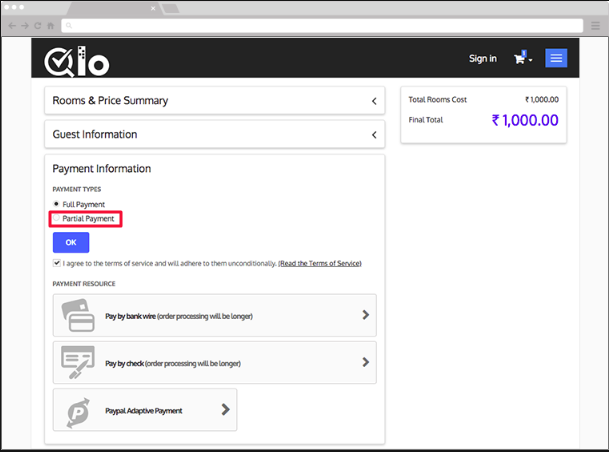609x452 pixels.
Task: Reload the page with refresh icon
Action: [38, 26]
